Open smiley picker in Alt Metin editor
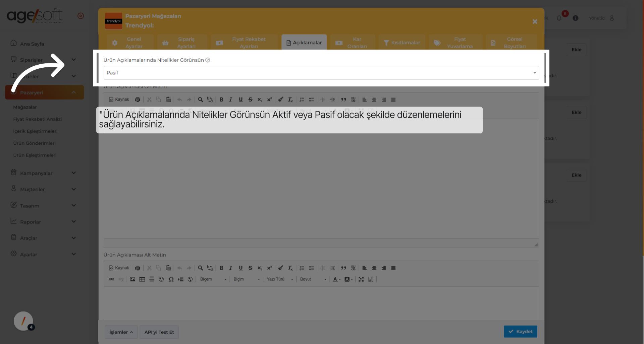The height and width of the screenshot is (344, 644). click(161, 279)
